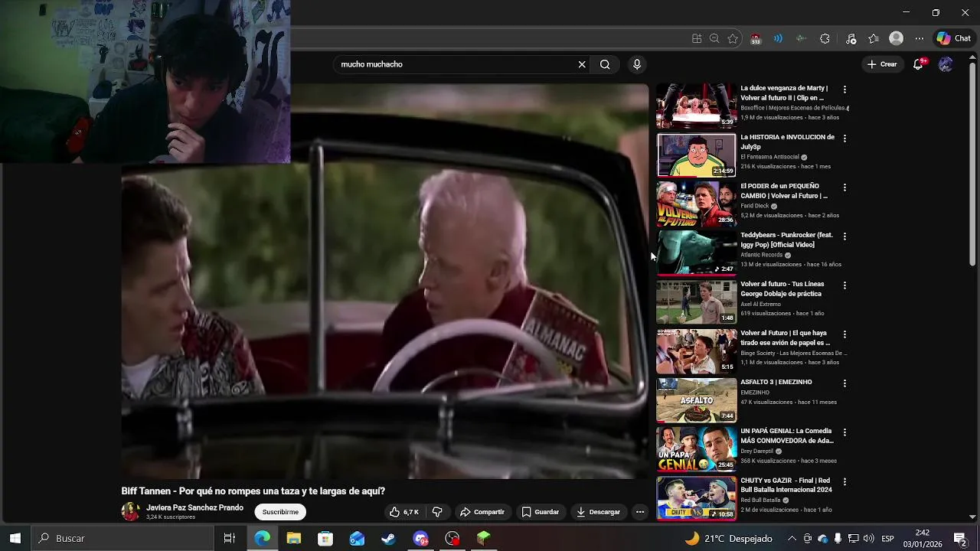The width and height of the screenshot is (980, 551).
Task: Open La dulce venganza de Marty thumbnail
Action: (x=696, y=106)
